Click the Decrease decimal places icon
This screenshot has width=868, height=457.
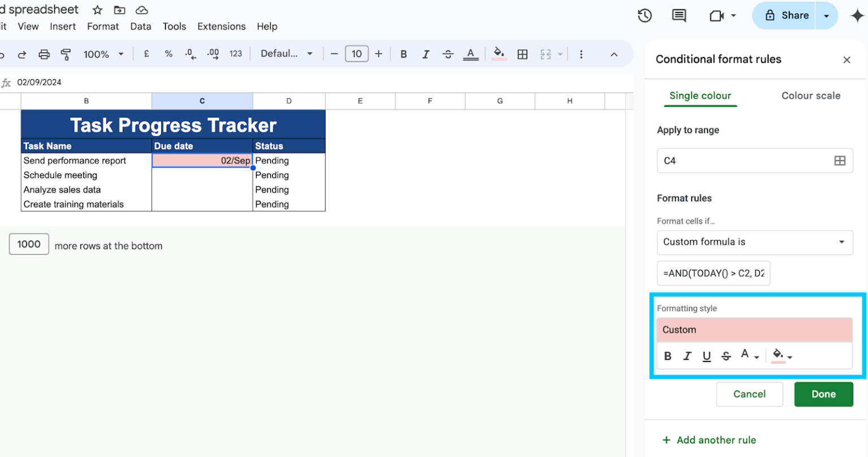coord(190,54)
